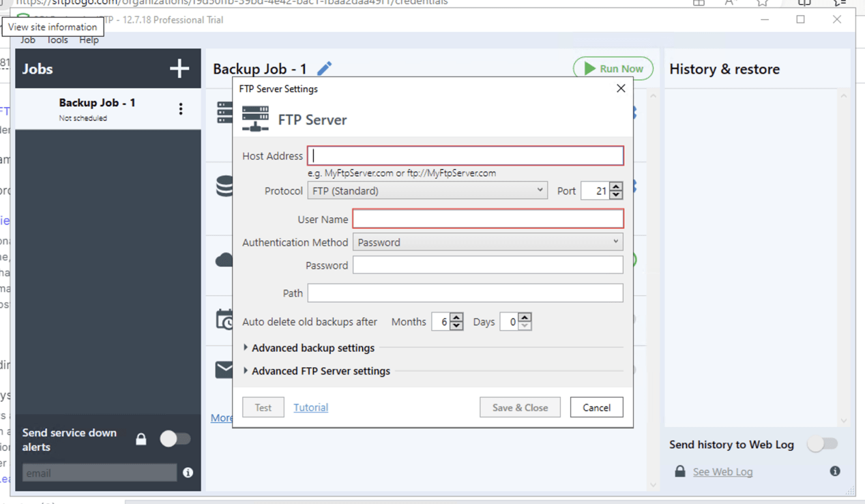Click the cloud storage icon in the sidebar
The width and height of the screenshot is (865, 504).
[224, 259]
